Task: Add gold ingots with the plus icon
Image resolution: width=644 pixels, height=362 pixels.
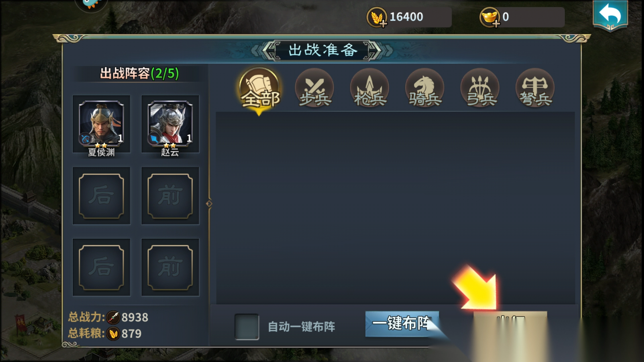Action: coord(490,17)
